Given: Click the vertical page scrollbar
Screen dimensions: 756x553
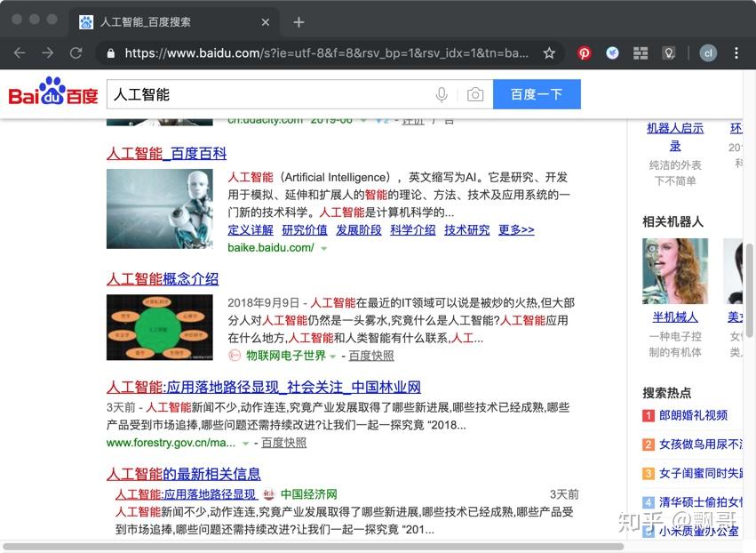Looking at the screenshot, I should [749, 291].
